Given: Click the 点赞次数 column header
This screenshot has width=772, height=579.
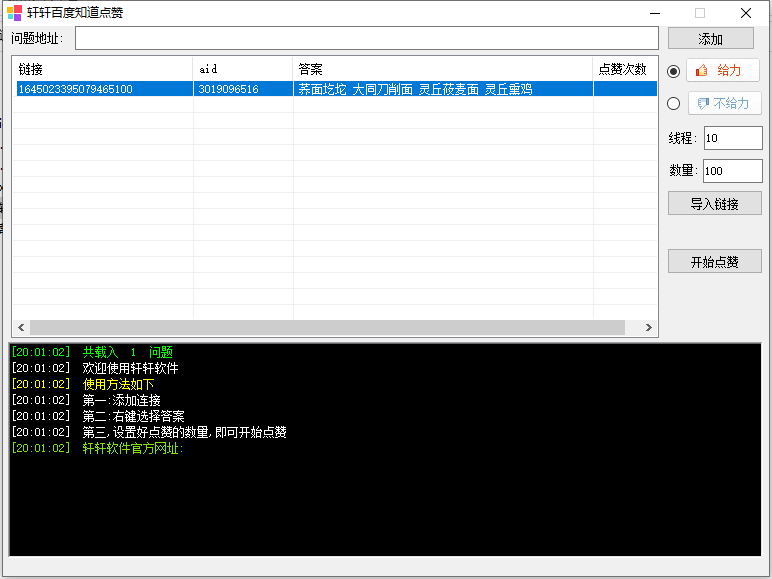Looking at the screenshot, I should click(625, 69).
